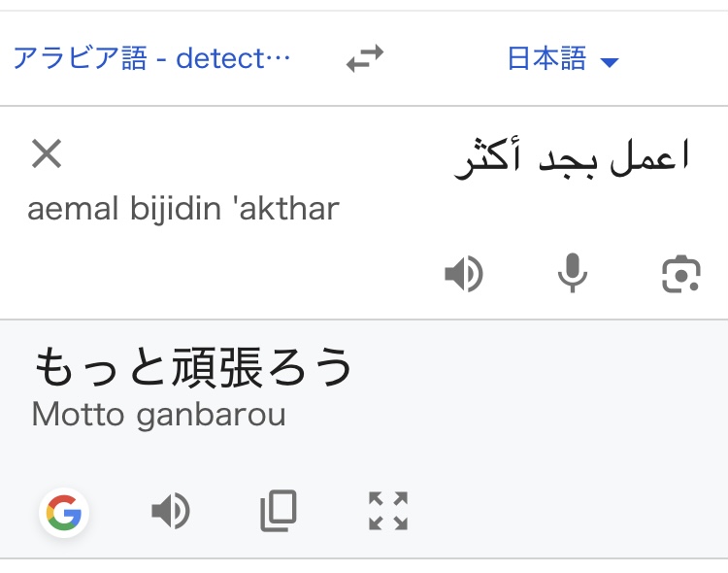
Task: Start voice input with the microphone
Action: point(573,274)
